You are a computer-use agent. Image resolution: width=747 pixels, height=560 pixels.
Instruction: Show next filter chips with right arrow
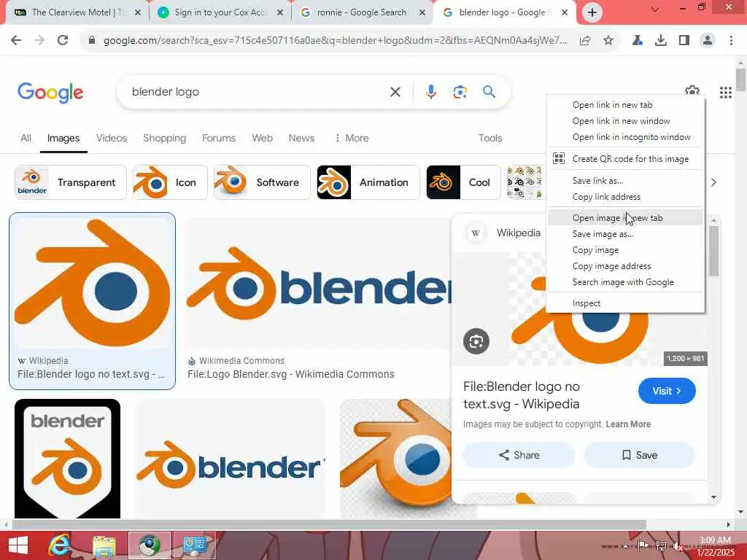pyautogui.click(x=713, y=182)
